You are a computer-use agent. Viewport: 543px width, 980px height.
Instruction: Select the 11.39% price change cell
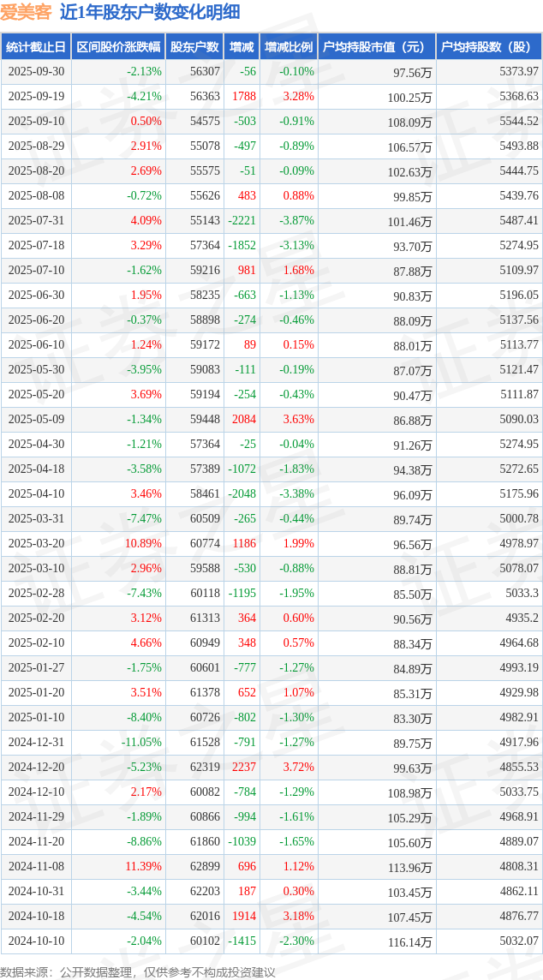point(143,867)
